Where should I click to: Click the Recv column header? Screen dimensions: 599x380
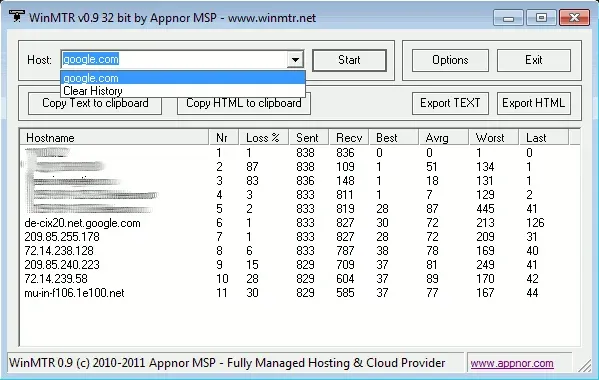(349, 137)
